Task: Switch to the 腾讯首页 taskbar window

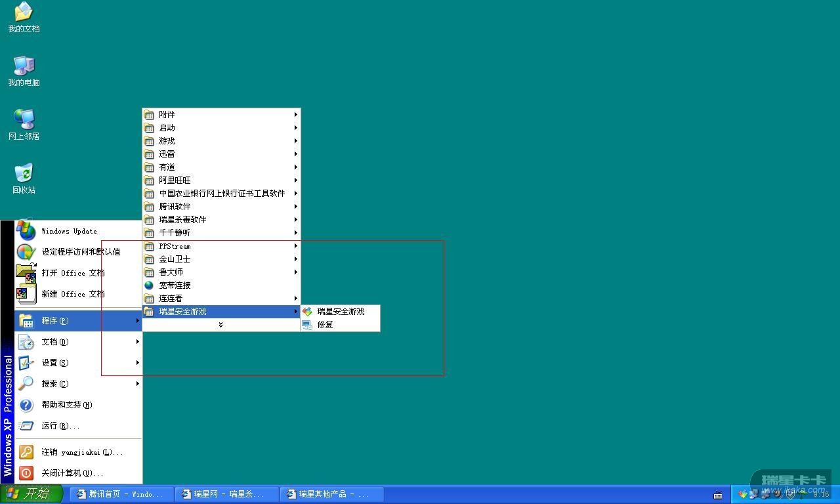Action: 122,494
